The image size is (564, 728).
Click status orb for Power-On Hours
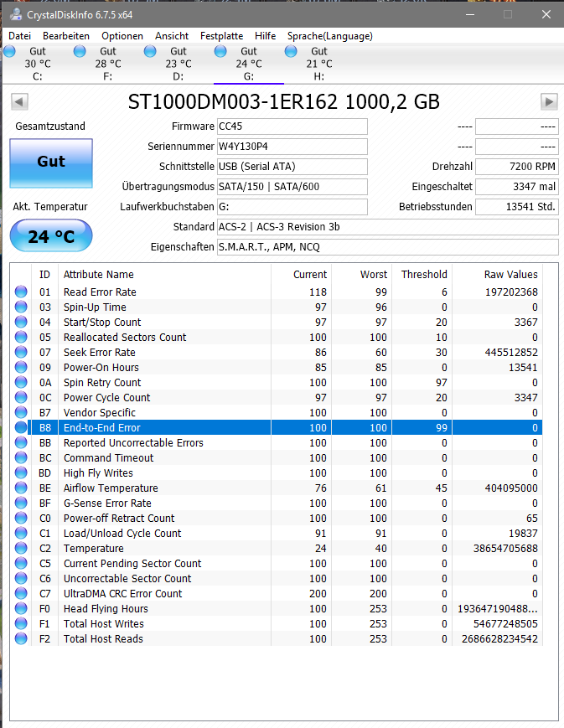pos(21,367)
